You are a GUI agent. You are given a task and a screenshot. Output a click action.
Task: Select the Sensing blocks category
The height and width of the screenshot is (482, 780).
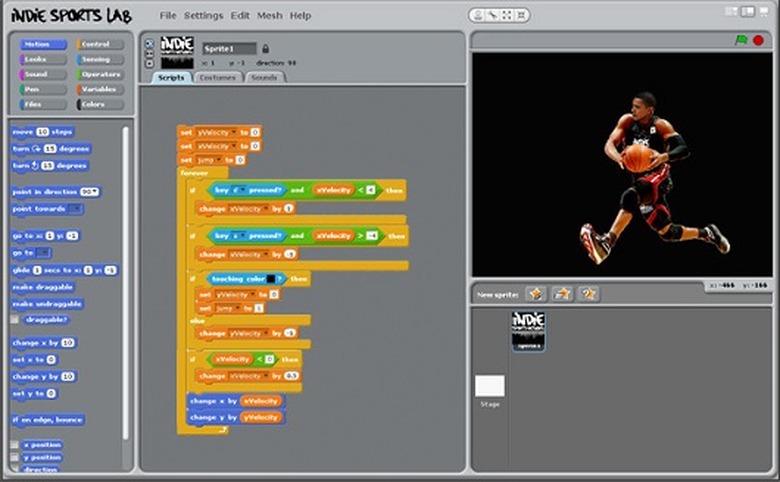[x=101, y=59]
